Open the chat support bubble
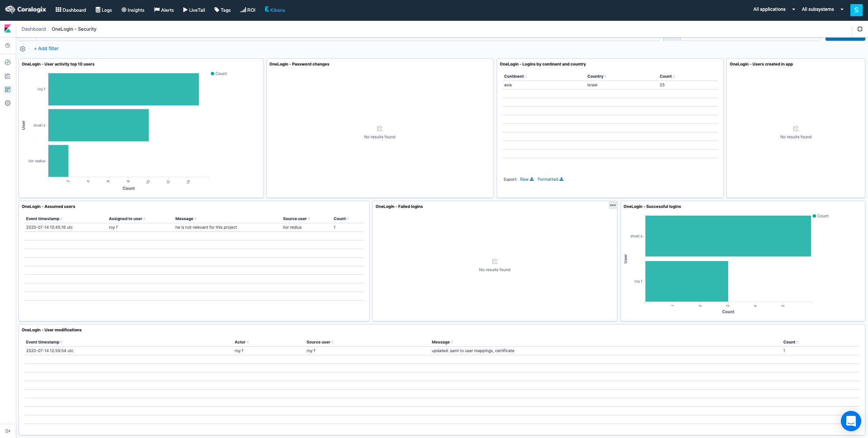This screenshot has height=438, width=868. 850,421
